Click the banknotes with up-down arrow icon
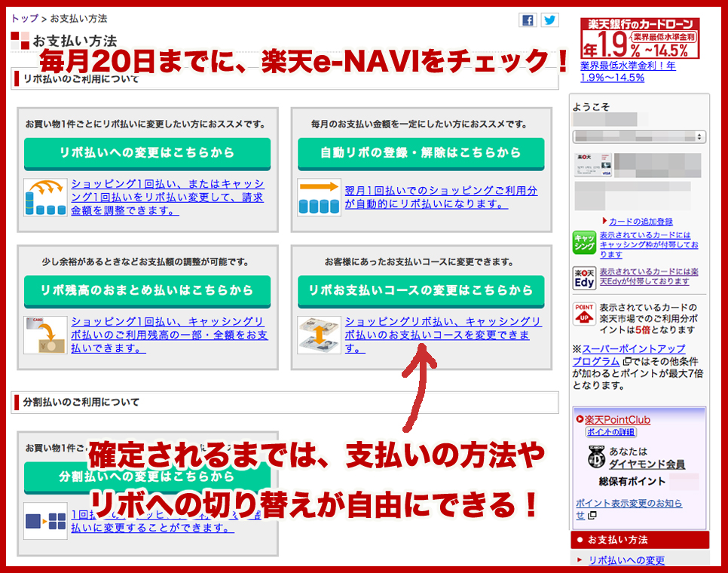Image resolution: width=728 pixels, height=573 pixels. [320, 336]
